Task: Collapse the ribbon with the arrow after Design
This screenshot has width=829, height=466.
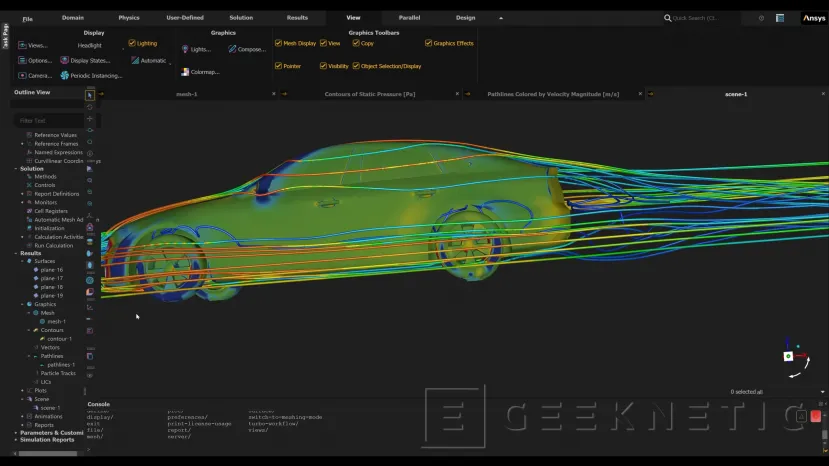Action: [x=501, y=18]
